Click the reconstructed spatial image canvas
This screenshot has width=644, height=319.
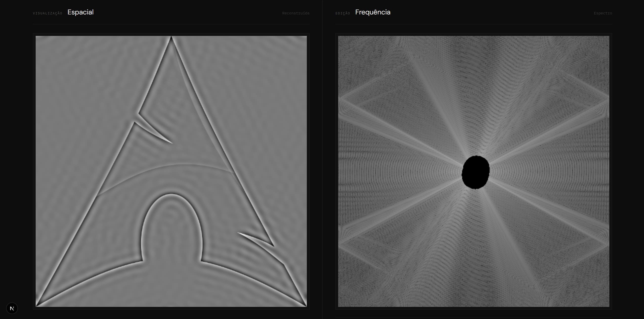coord(171,171)
